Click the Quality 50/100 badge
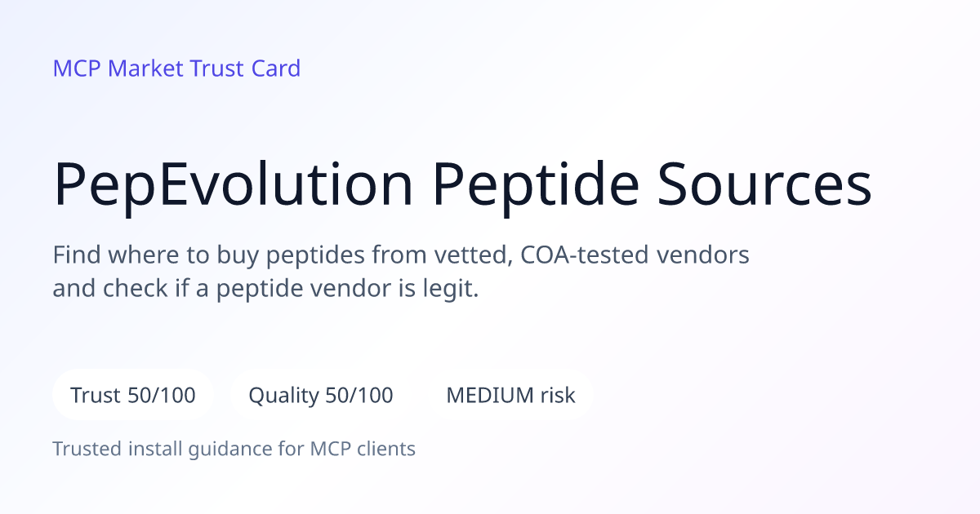This screenshot has width=980, height=514. tap(321, 396)
